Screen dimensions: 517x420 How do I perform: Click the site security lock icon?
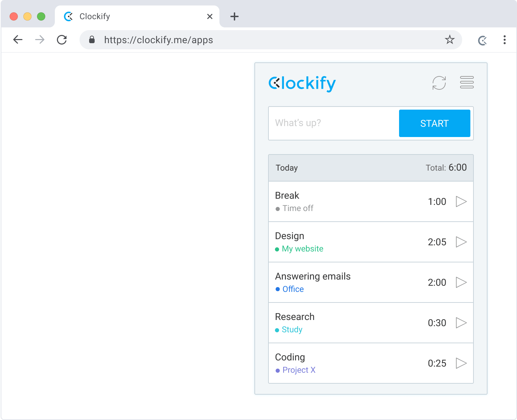point(92,40)
